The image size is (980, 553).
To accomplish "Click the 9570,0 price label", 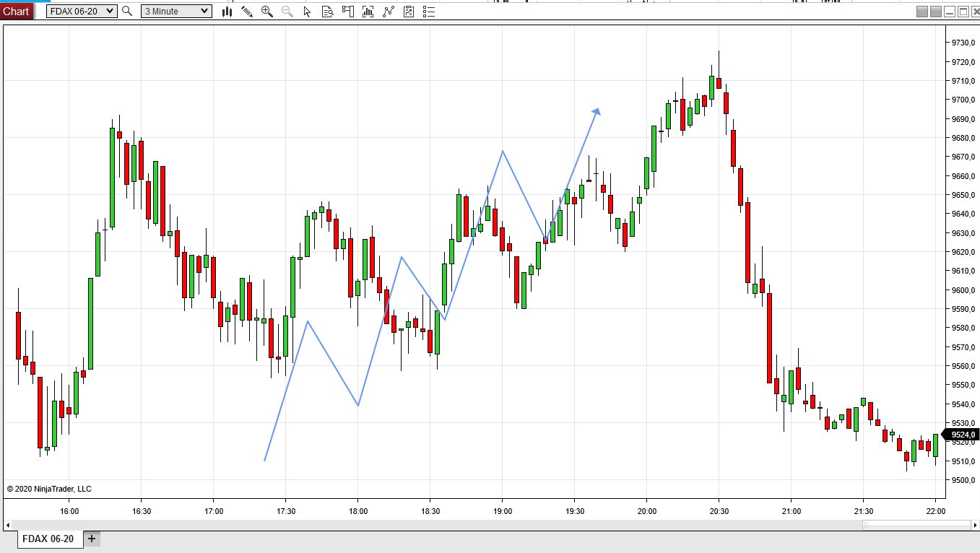I will click(963, 347).
